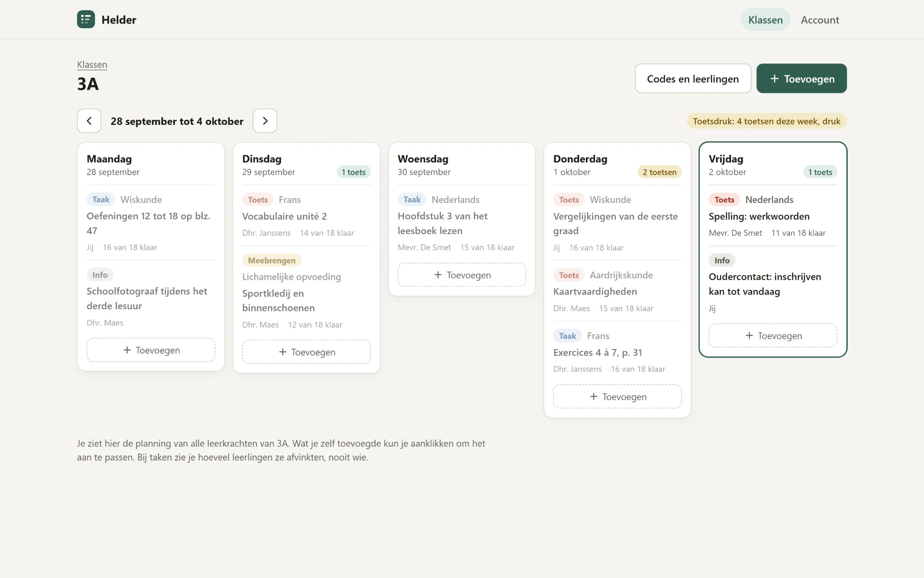Click the Donderdag day heading
The height and width of the screenshot is (578, 924).
tap(580, 159)
